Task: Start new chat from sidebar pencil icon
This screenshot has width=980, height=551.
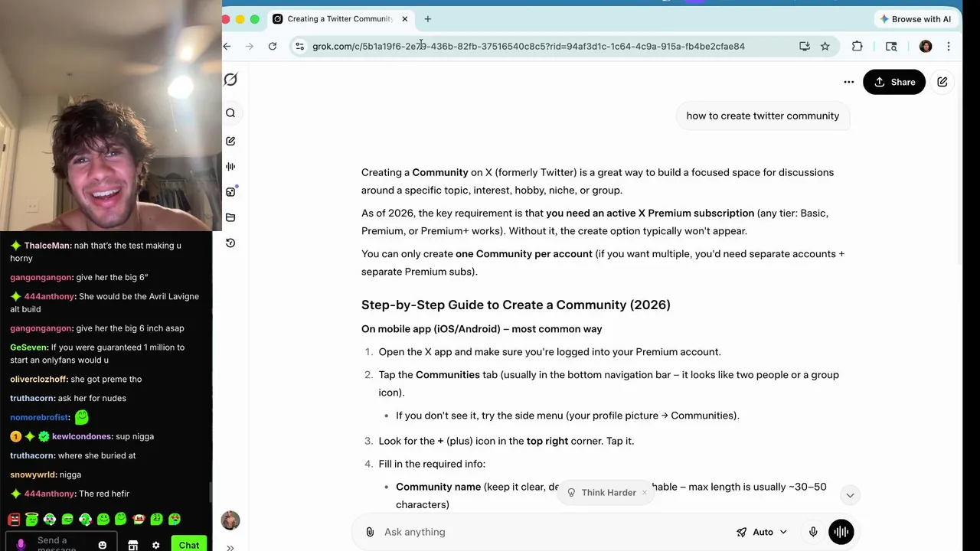Action: 230,141
